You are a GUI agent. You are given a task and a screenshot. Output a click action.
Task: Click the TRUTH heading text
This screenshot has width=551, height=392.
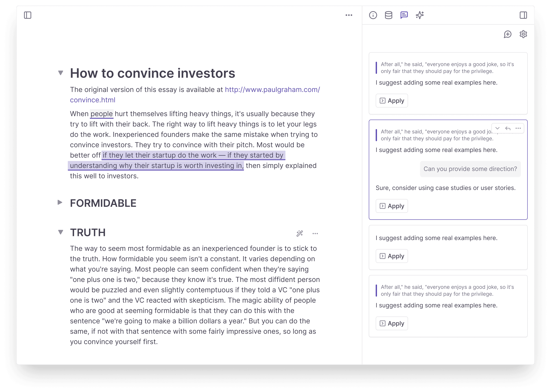click(88, 232)
